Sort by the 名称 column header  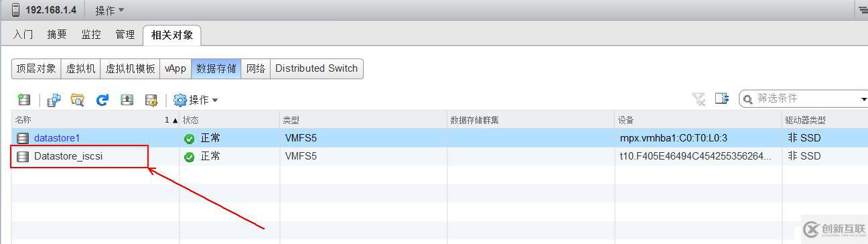[95, 120]
